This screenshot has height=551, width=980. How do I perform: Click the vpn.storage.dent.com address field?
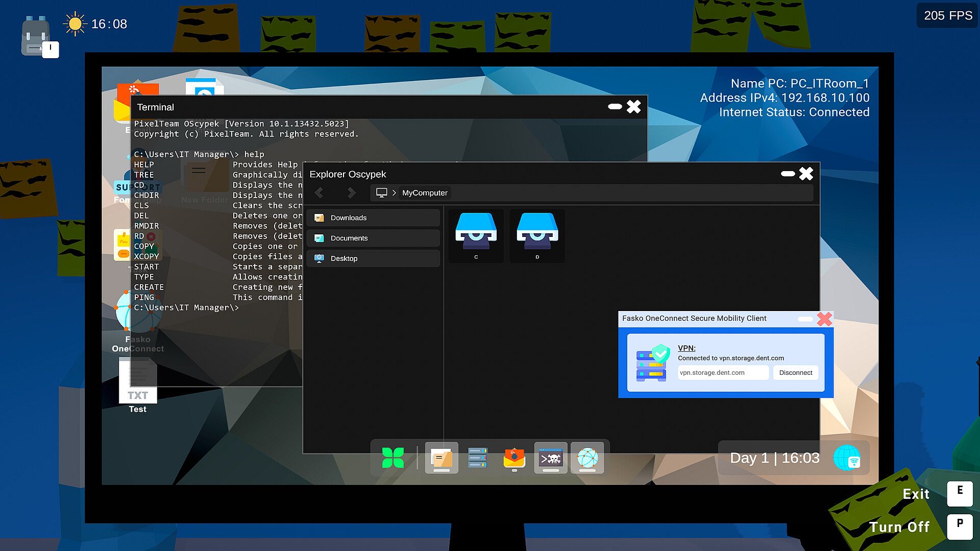coord(722,373)
